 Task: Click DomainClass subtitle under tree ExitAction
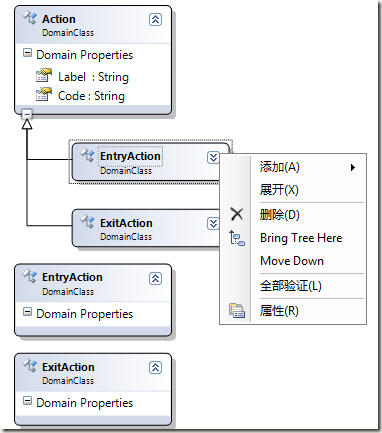pyautogui.click(x=126, y=237)
